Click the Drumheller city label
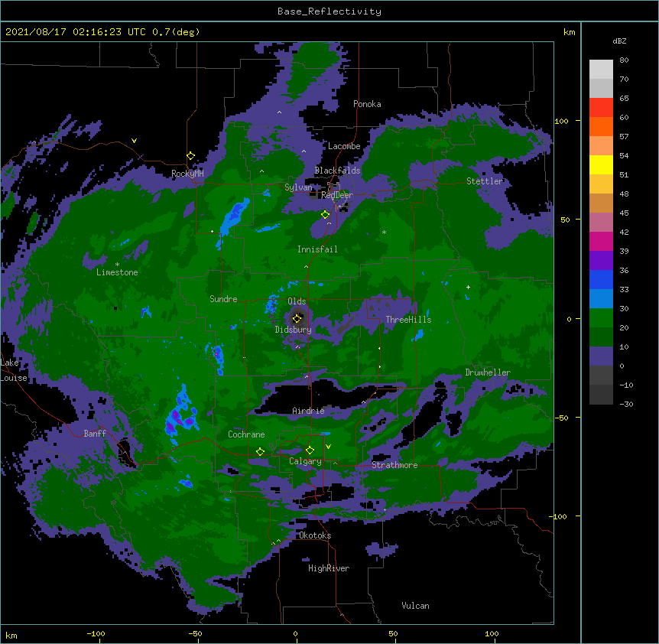659x644 pixels. [488, 372]
